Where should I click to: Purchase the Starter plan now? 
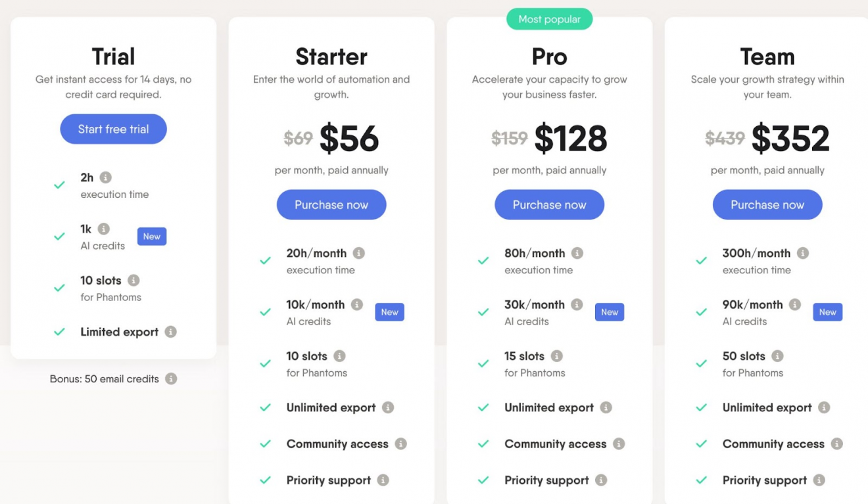pyautogui.click(x=331, y=204)
